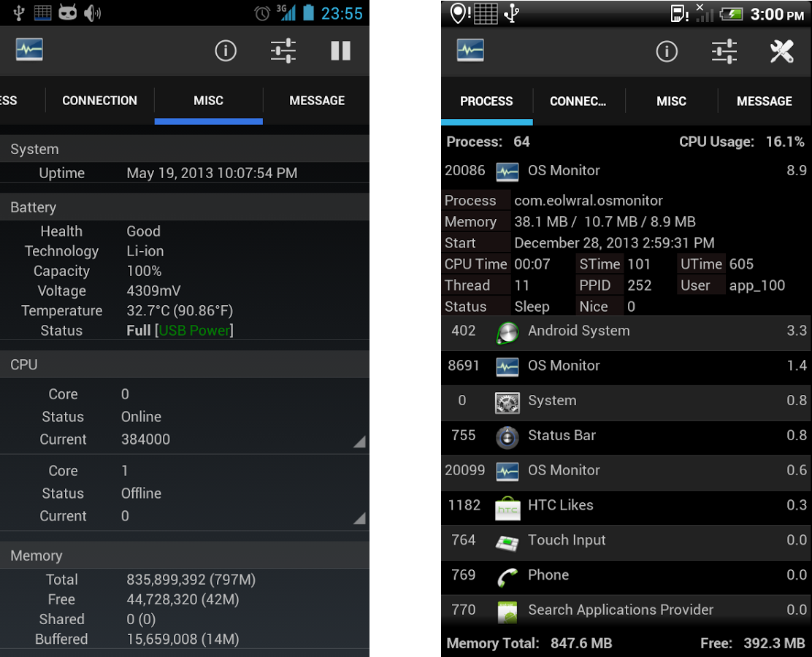812x657 pixels.
Task: Open the sliders settings icon in the right phone
Action: (724, 51)
